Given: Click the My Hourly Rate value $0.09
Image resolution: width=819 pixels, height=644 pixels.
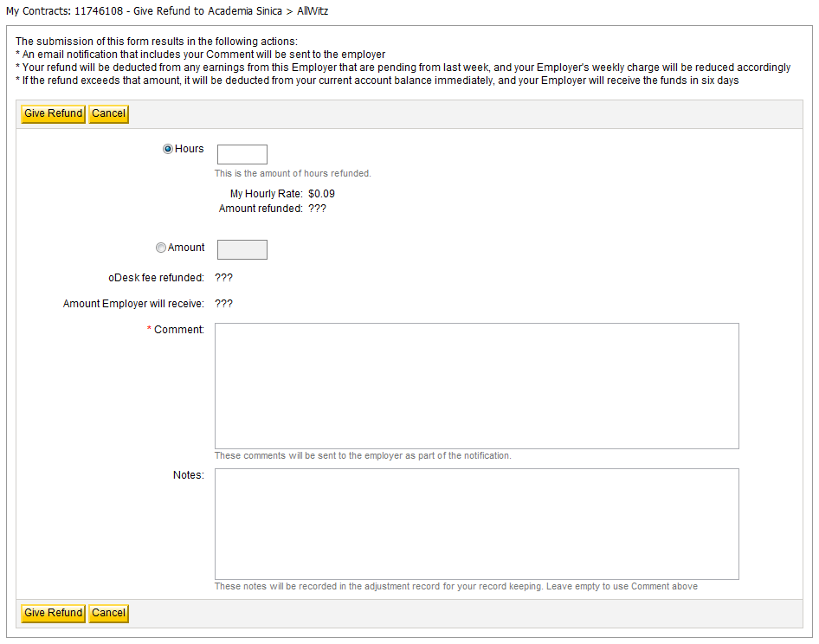Looking at the screenshot, I should tap(321, 194).
